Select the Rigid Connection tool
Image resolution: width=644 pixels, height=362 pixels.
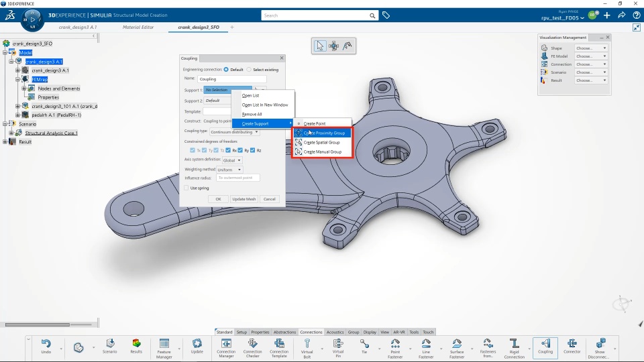point(515,349)
